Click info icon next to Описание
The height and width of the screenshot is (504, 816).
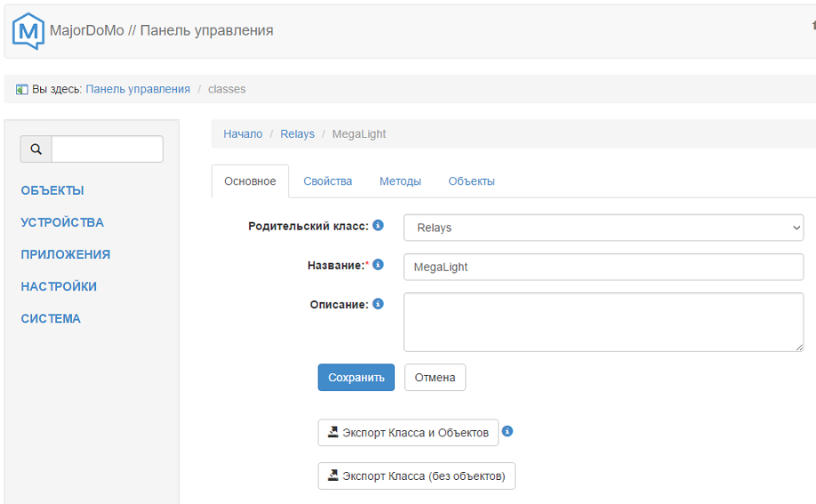[x=378, y=304]
